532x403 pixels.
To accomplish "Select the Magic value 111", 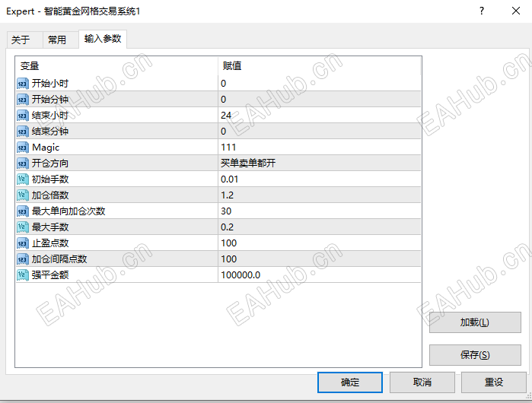I will click(x=228, y=148).
